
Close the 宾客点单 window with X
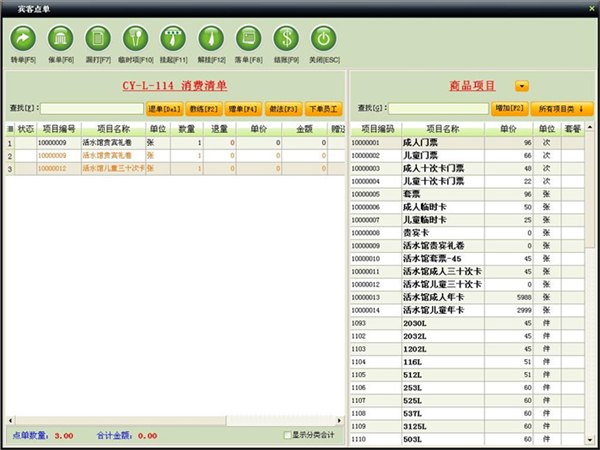(x=592, y=8)
